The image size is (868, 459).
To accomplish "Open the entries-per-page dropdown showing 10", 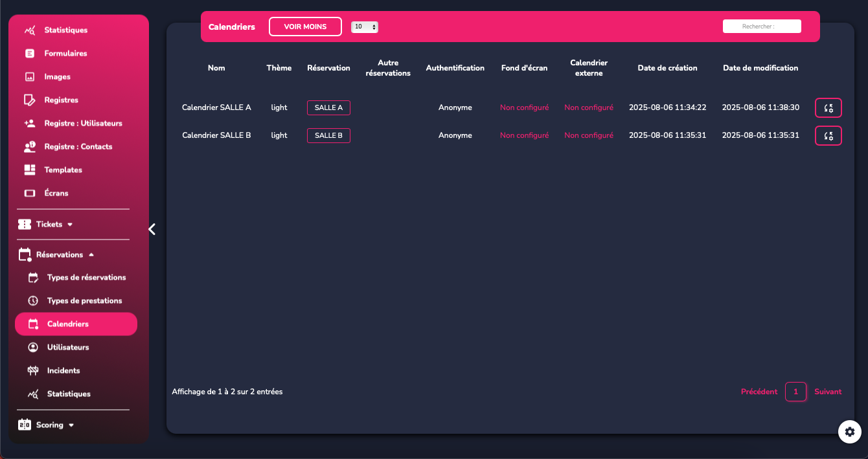I will [x=364, y=27].
